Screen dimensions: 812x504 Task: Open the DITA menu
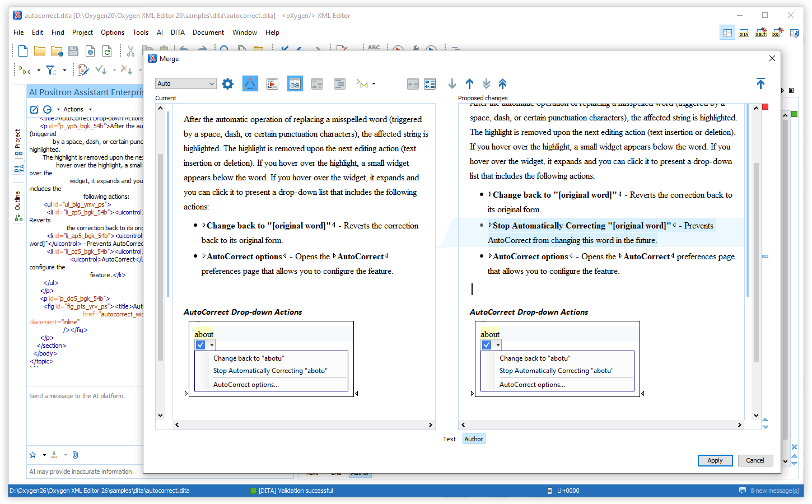click(x=178, y=32)
